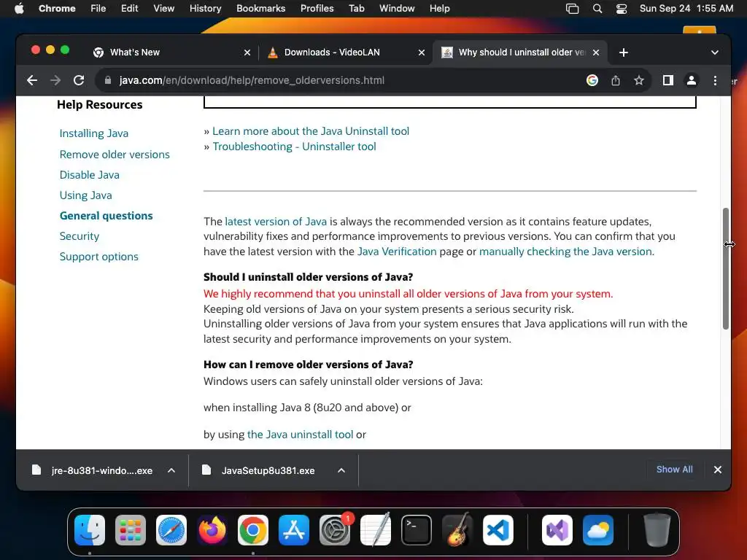Click the forward navigation arrow
The width and height of the screenshot is (747, 560).
[55, 80]
